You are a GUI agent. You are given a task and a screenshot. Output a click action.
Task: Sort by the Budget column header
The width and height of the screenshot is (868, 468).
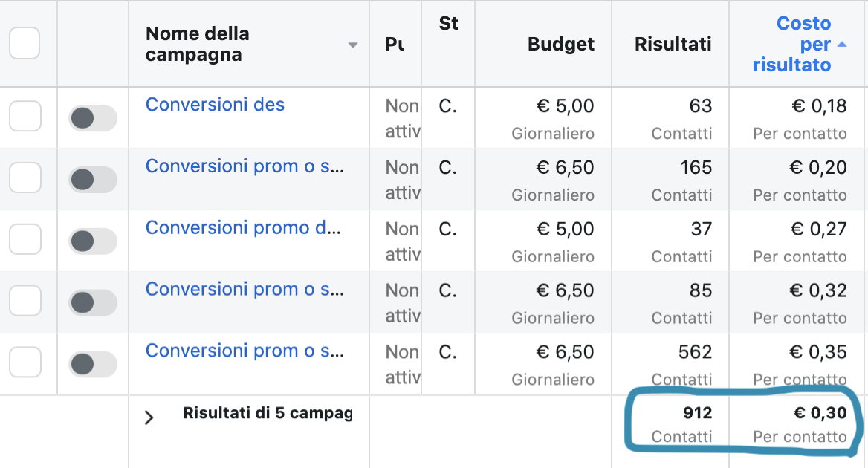pyautogui.click(x=560, y=44)
